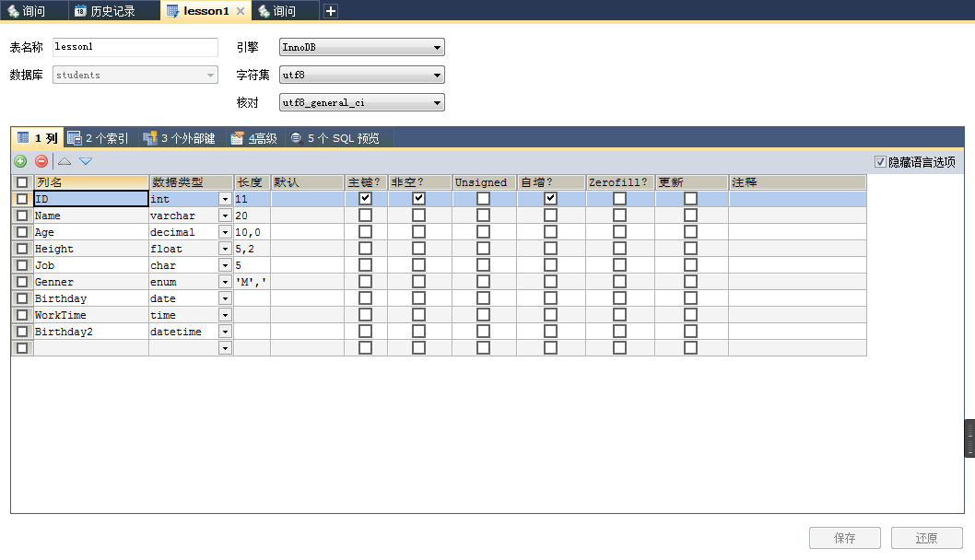Close the lesson1 tab

[x=241, y=11]
